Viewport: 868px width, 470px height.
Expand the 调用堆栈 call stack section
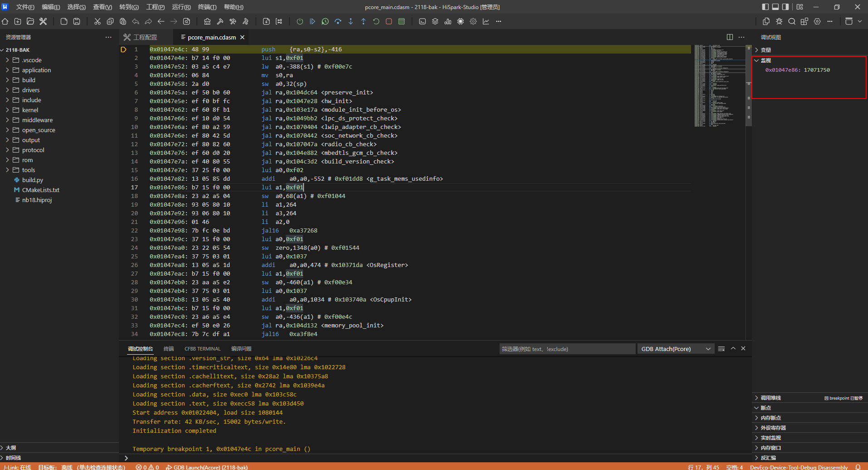(x=770, y=398)
